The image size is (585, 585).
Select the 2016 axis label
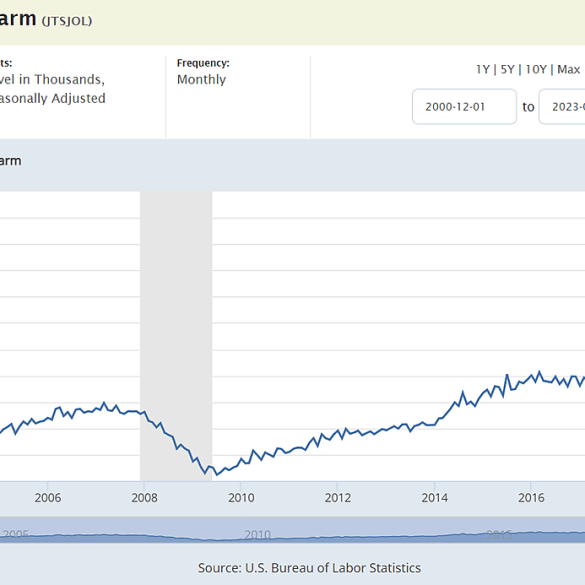[x=531, y=498]
